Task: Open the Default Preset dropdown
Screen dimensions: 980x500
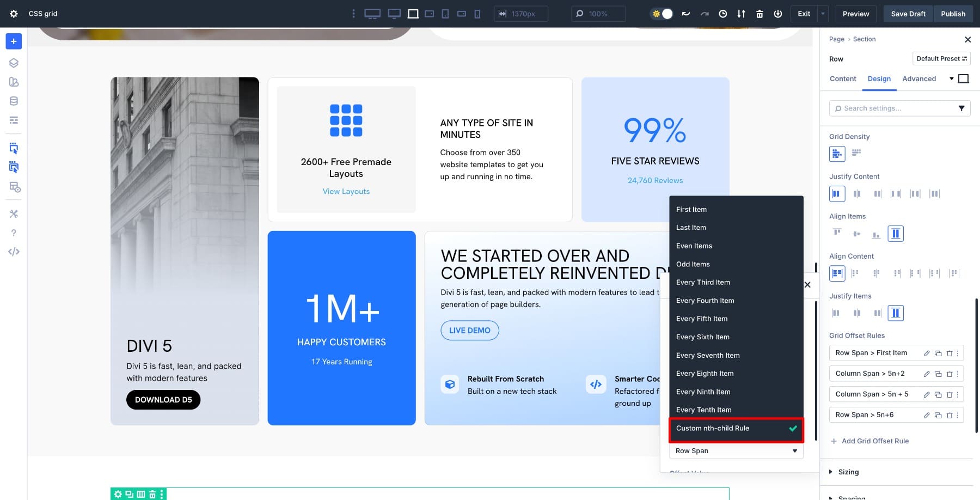Action: pyautogui.click(x=941, y=59)
